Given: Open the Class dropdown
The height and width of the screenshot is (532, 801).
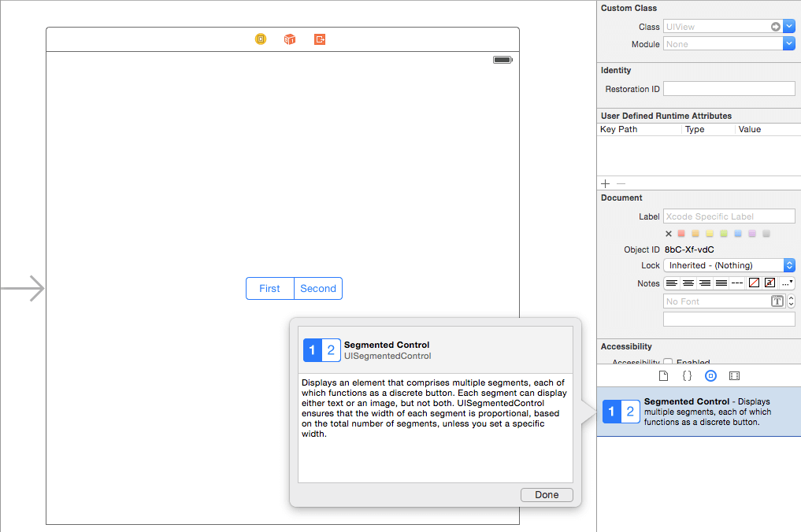Looking at the screenshot, I should [x=788, y=27].
